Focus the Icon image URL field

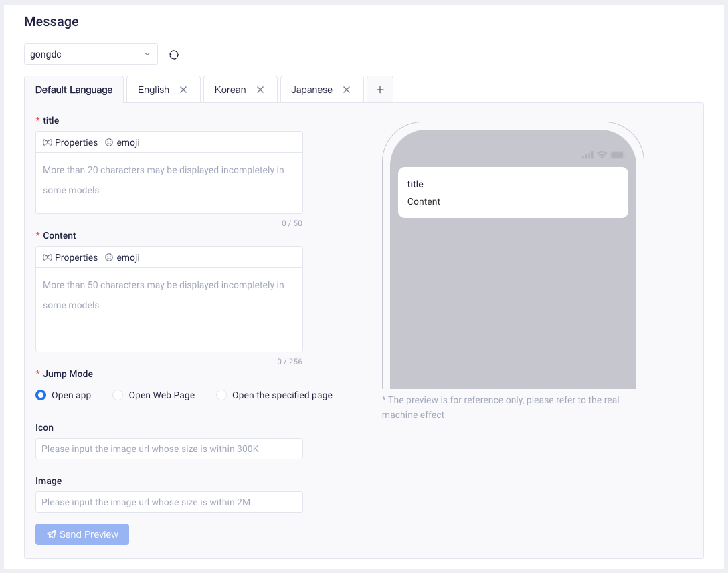169,449
